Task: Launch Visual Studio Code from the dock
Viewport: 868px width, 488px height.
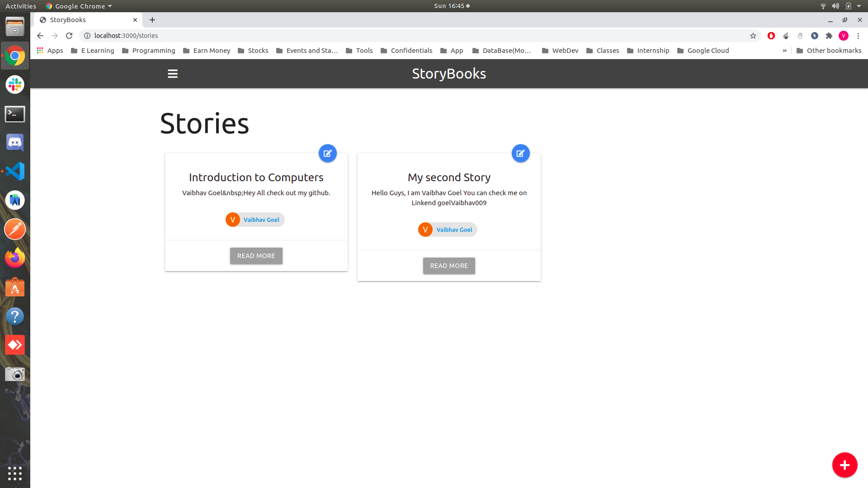Action: pos(15,171)
